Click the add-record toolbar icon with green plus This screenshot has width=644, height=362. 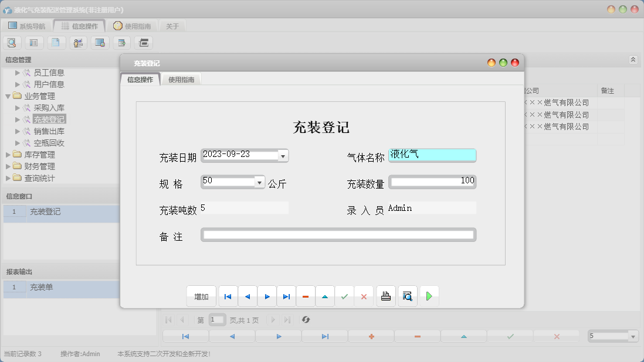pyautogui.click(x=122, y=42)
